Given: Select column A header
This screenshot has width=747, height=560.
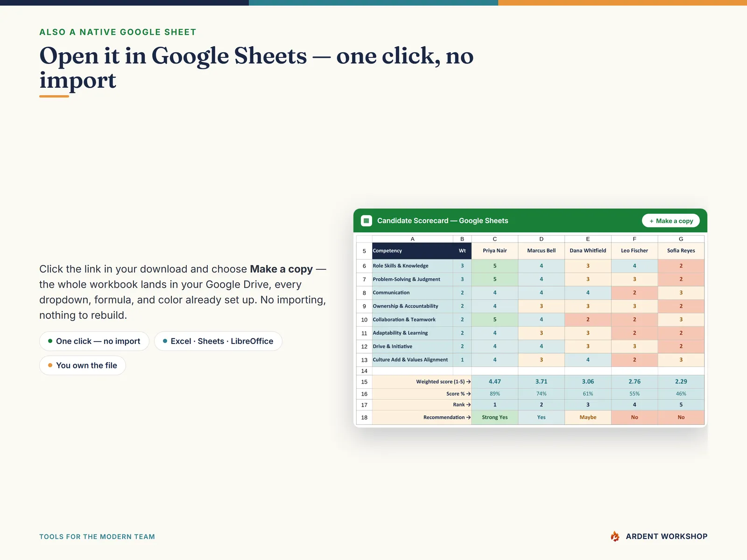Looking at the screenshot, I should click(412, 239).
